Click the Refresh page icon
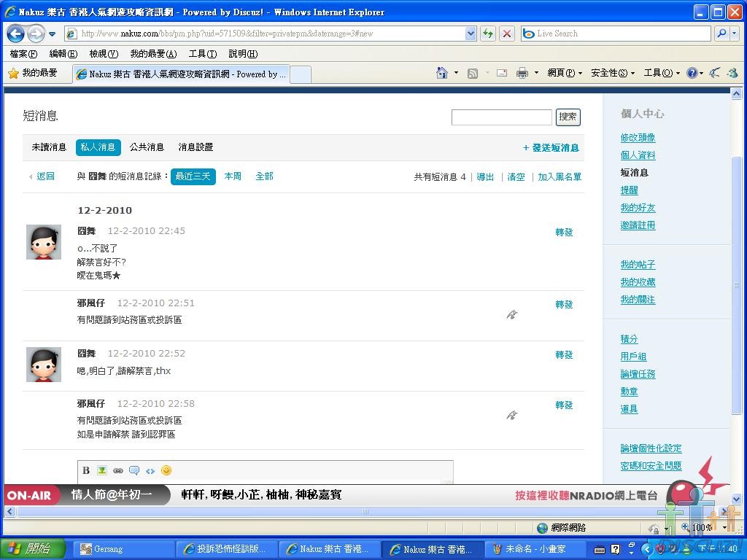Viewport: 747px width, 560px height. (487, 34)
